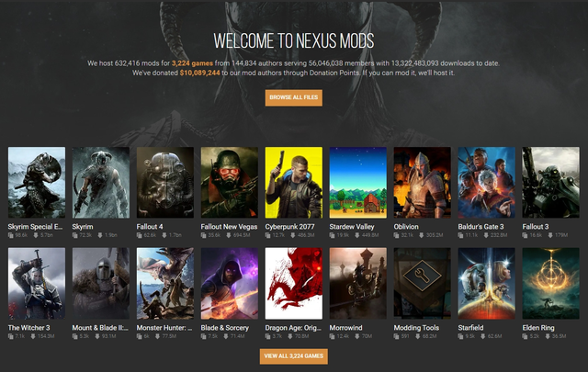
Task: Click the mods count icon under Modding Tools
Action: 397,336
